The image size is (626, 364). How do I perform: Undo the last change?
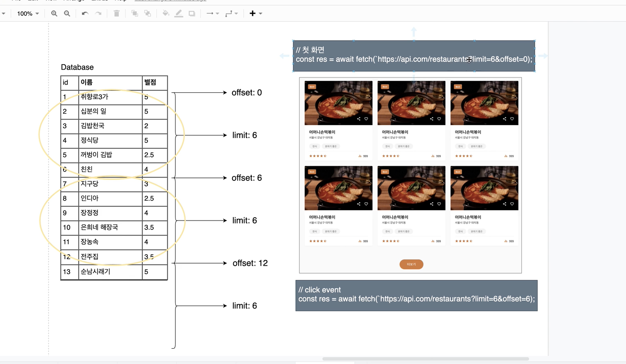pos(85,14)
